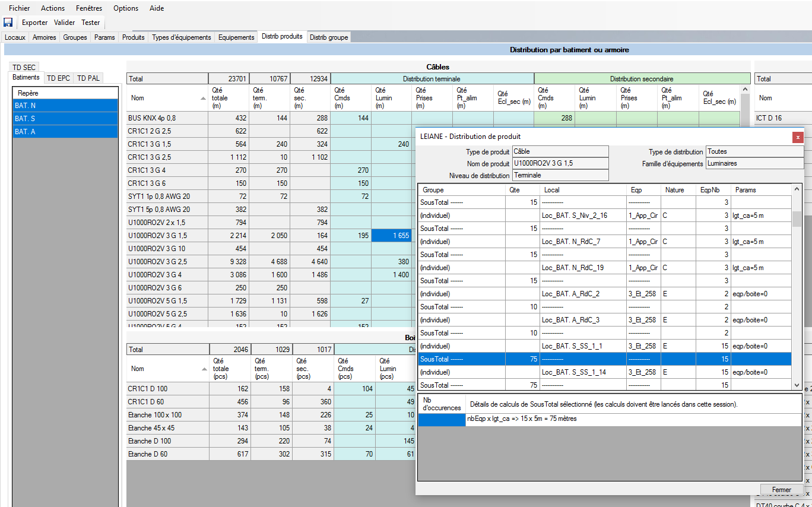Run Tester from the toolbar
The image size is (812, 507).
(91, 23)
